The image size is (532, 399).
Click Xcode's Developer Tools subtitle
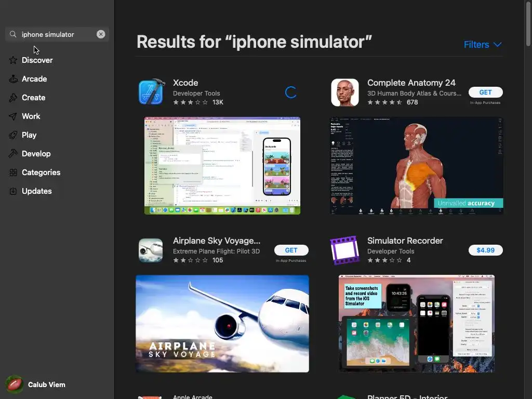(196, 94)
